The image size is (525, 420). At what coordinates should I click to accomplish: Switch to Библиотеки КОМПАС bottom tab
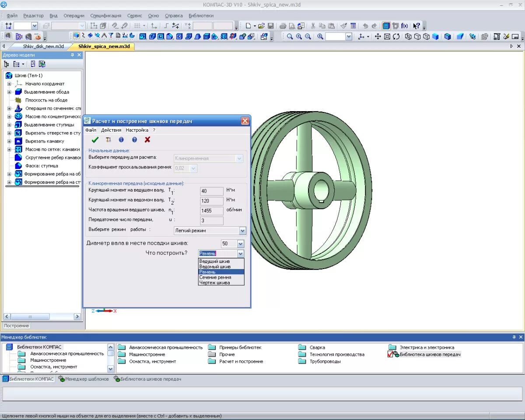click(29, 379)
